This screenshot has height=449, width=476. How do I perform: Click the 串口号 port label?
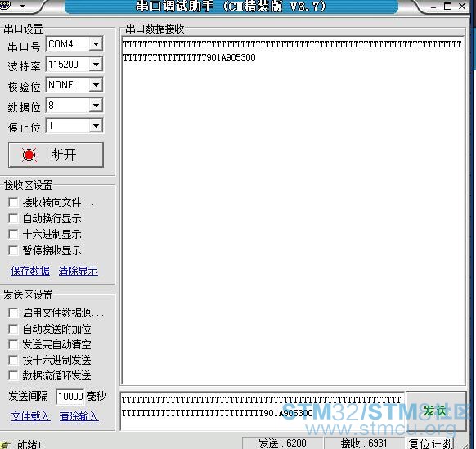24,47
